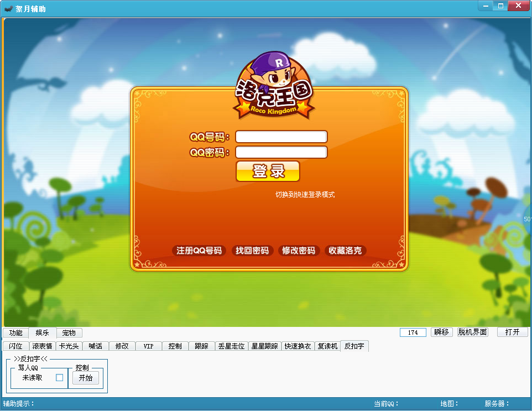
Task: Click 地图 status bar entry
Action: click(449, 404)
